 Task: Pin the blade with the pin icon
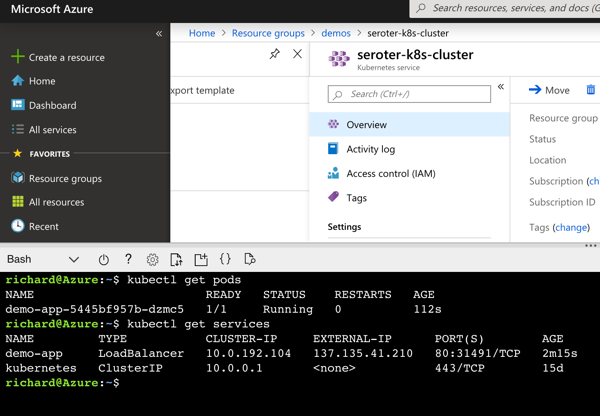tap(274, 54)
